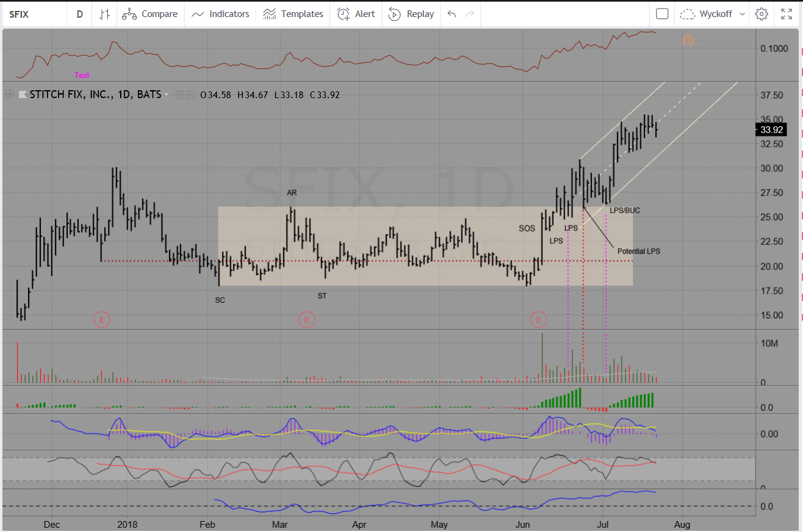Click the 2018 time axis label
Image resolution: width=803 pixels, height=532 pixels.
tap(127, 523)
